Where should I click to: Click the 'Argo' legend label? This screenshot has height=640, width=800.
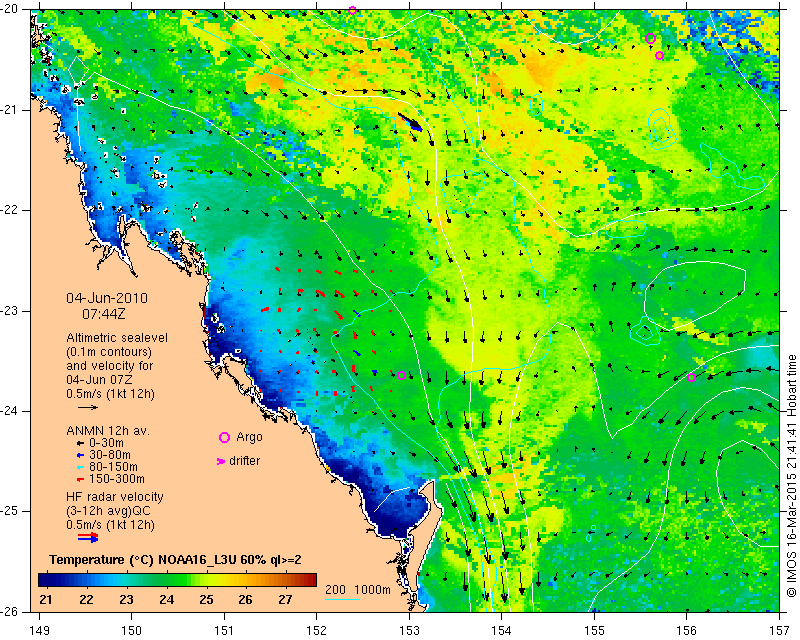point(249,437)
